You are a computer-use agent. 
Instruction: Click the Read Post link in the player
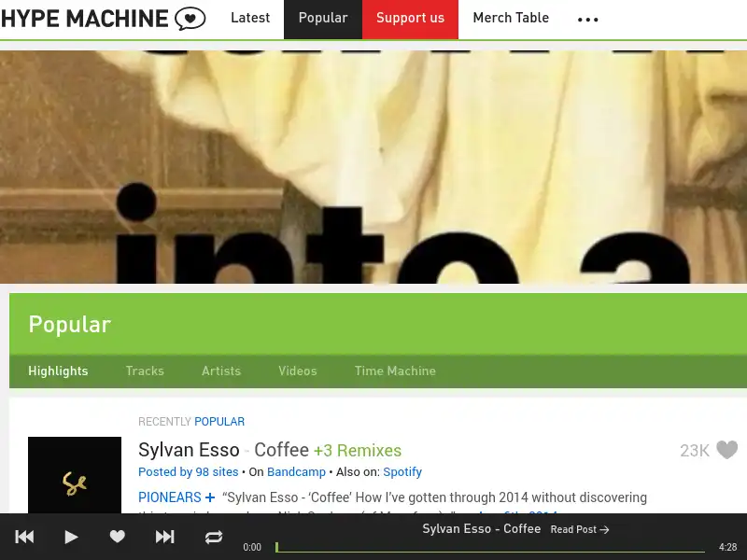point(579,529)
